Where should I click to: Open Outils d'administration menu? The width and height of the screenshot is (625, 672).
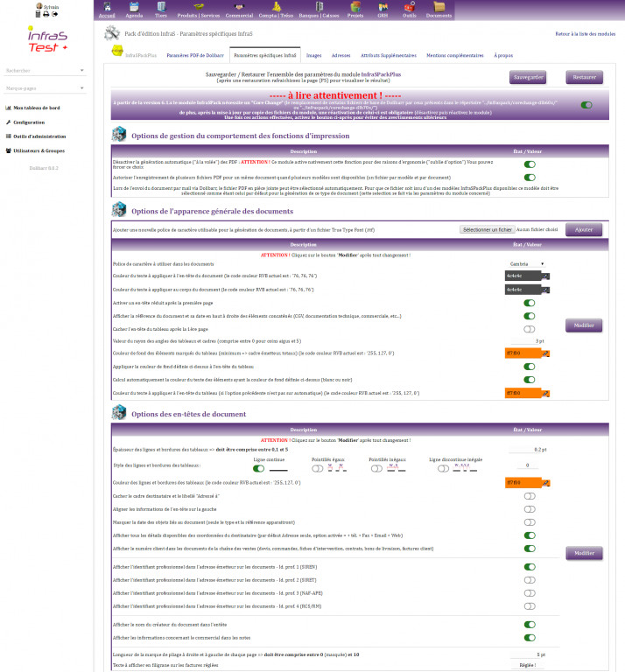tap(36, 136)
